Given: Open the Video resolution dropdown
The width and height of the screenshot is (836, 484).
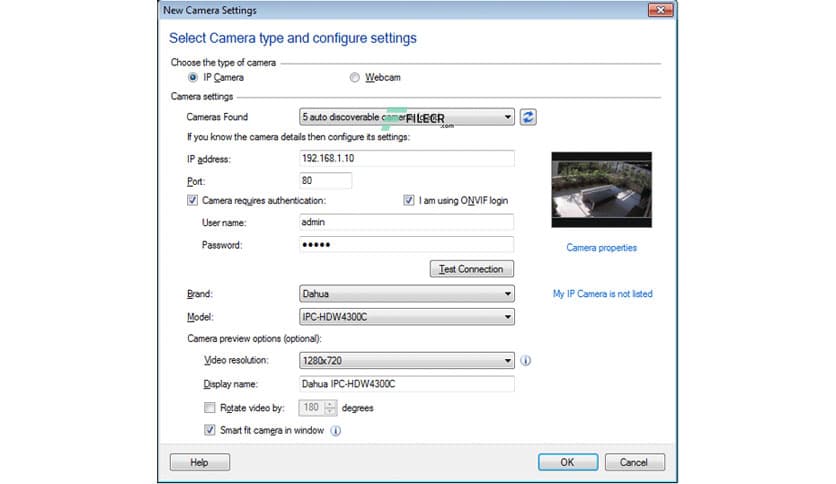Looking at the screenshot, I should [x=407, y=361].
